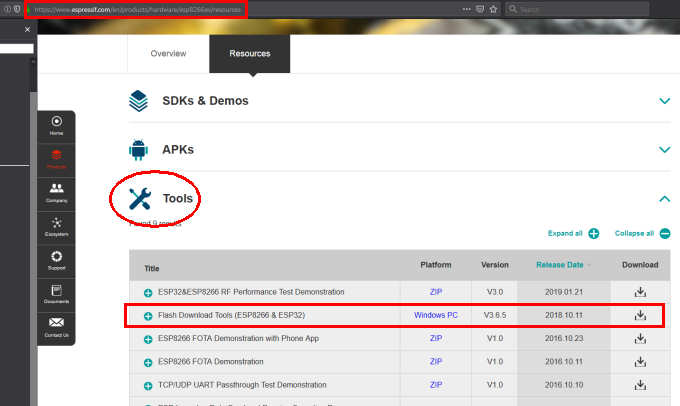Screen dimensions: 680x406
Task: Sort table by Release Date column
Action: [562, 265]
